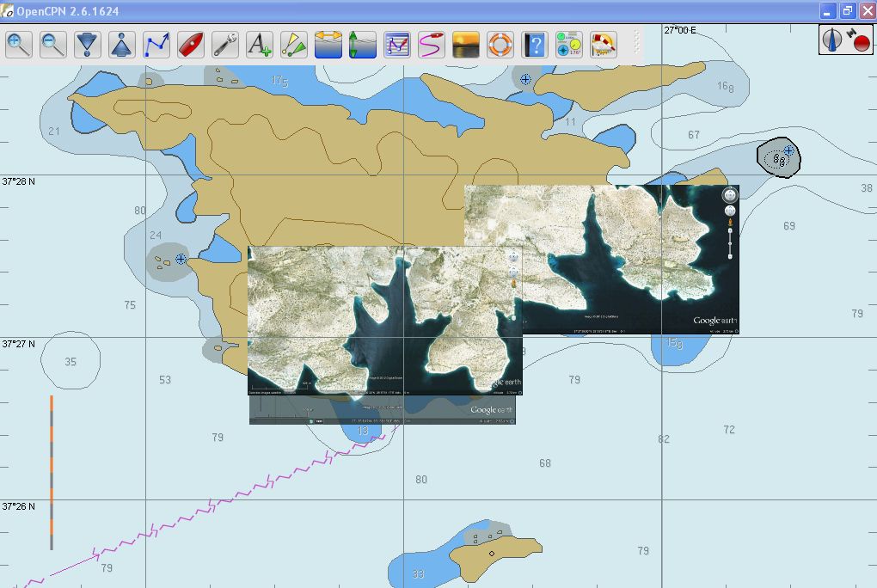Screen dimensions: 877x588
Task: Click the depth sounding 33 near islet
Action: pos(418,574)
